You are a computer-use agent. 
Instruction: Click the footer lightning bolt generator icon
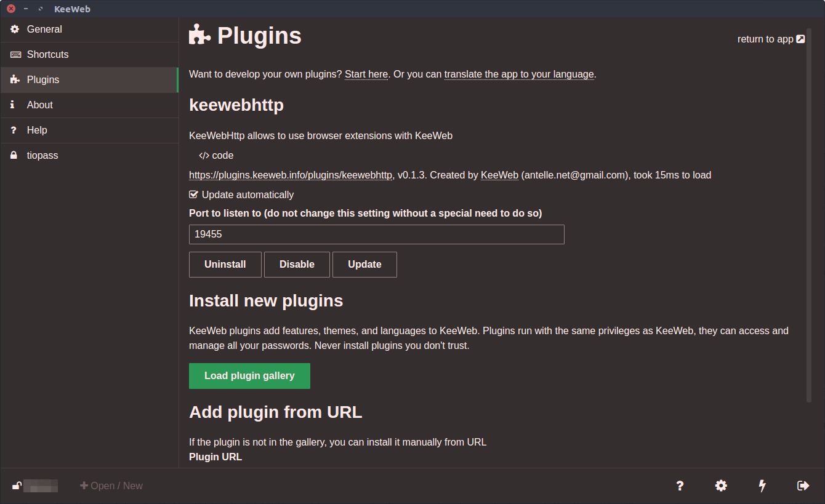(762, 486)
